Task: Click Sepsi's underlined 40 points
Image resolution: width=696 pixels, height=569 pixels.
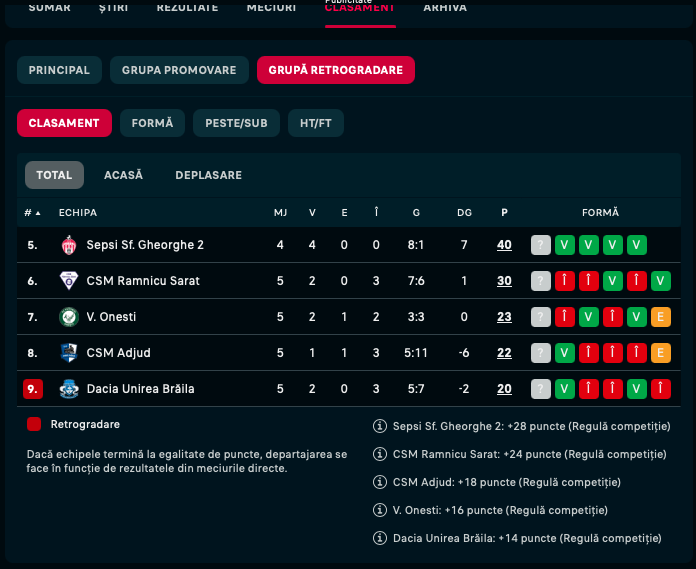Action: (504, 245)
